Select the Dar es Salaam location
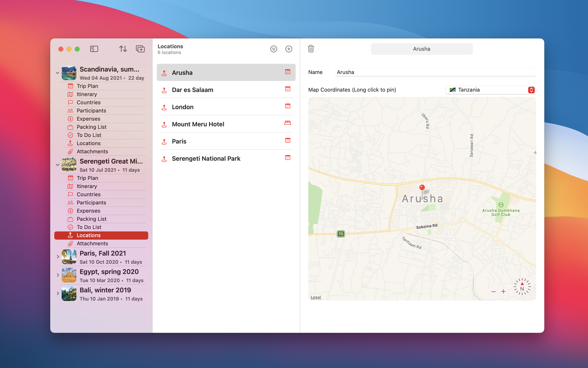Viewport: 588px width, 368px height. 226,90
